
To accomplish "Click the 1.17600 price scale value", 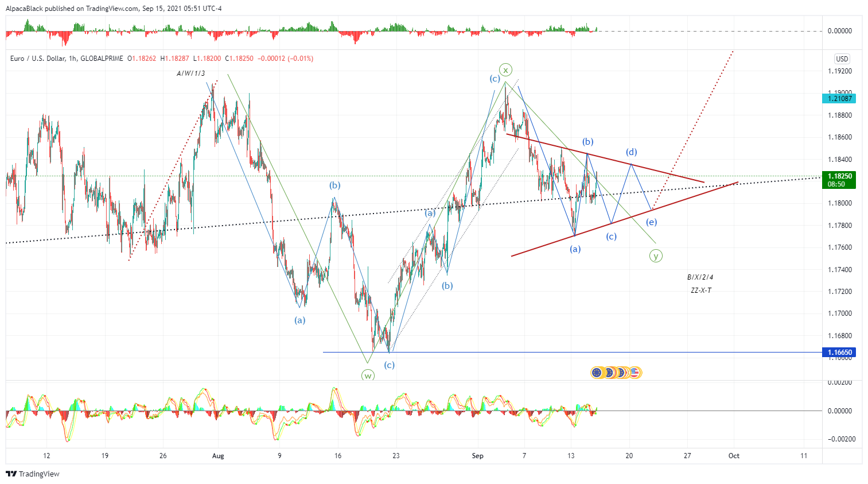I will click(x=839, y=247).
